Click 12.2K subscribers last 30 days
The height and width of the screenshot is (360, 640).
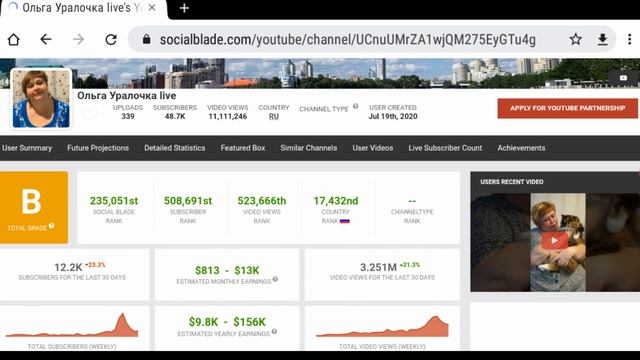[68, 267]
